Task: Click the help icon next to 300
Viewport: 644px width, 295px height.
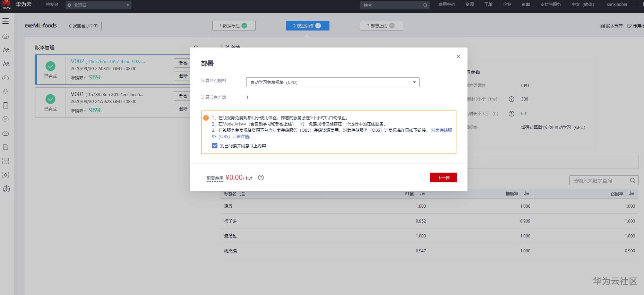Action: tap(511, 99)
